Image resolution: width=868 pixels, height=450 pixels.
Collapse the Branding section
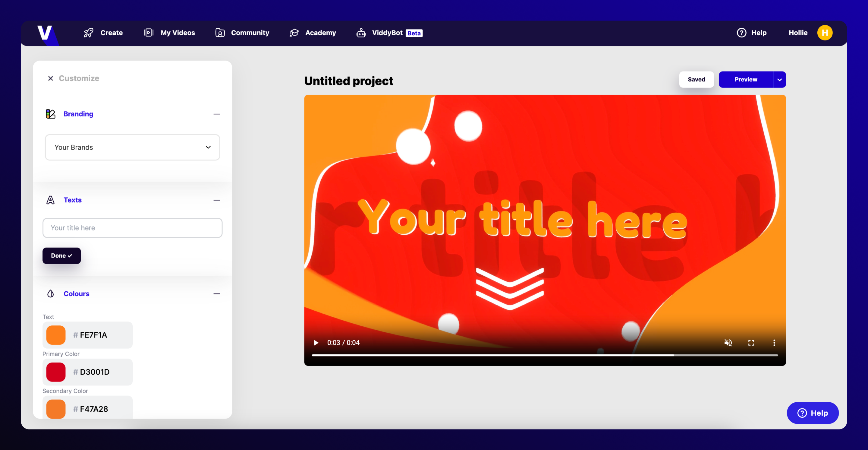click(x=217, y=114)
